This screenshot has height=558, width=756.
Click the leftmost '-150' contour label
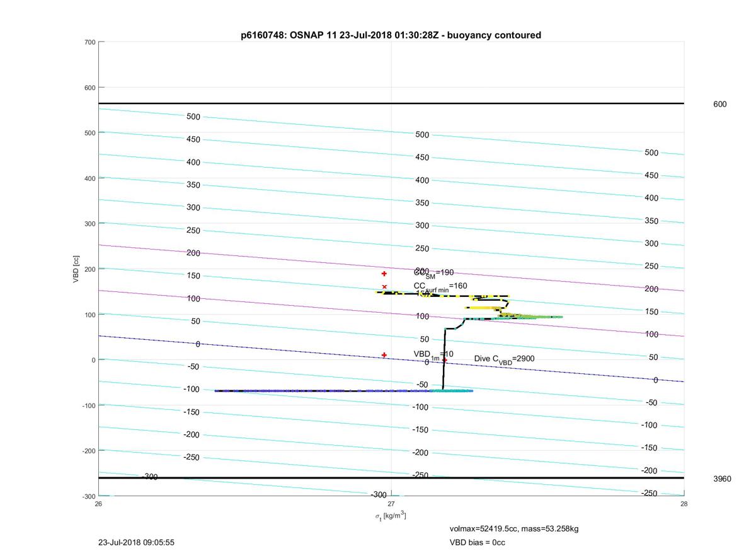pyautogui.click(x=192, y=412)
